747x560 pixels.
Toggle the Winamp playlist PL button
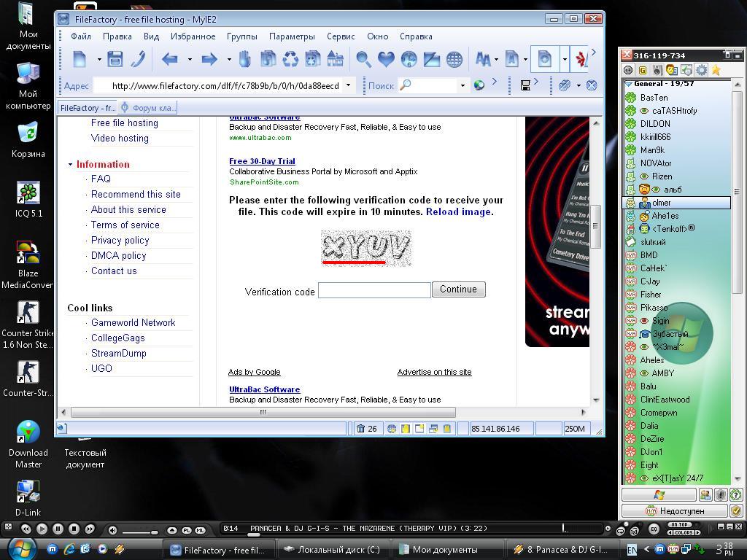tap(186, 530)
